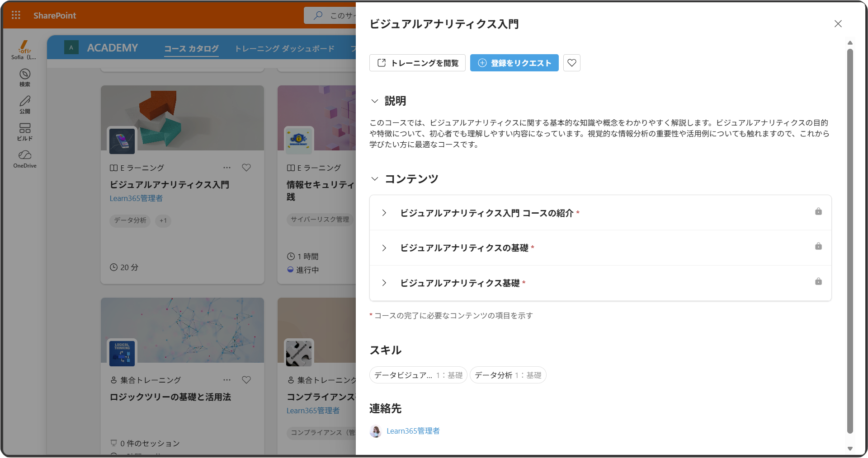Screen dimensions: 868x458
Task: Open ロジックツリーの基礎と活用法 course title
Action: pos(170,397)
